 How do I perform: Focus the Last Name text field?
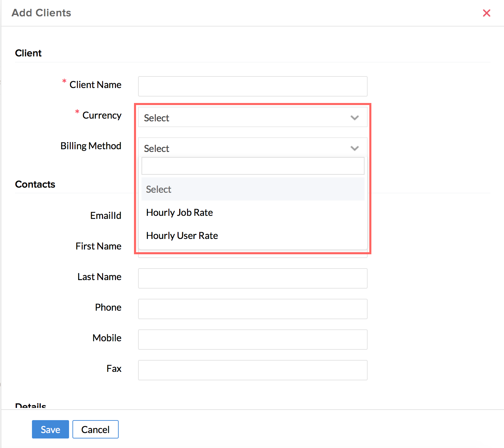(x=252, y=278)
